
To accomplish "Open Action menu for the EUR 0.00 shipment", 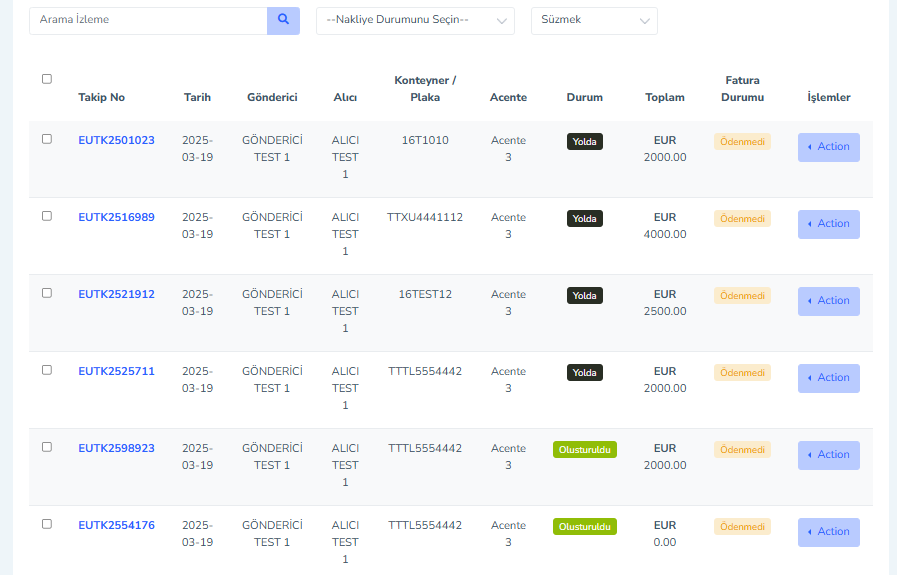I will (x=828, y=532).
